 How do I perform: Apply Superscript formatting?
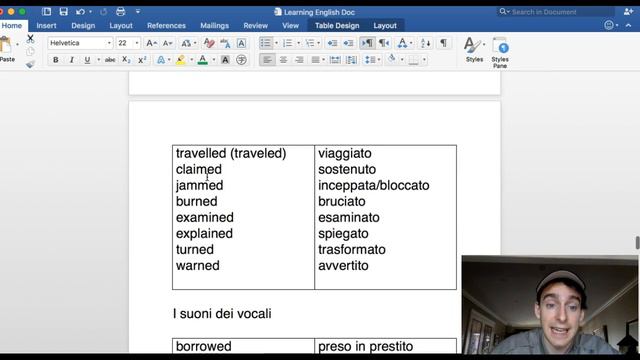point(142,60)
